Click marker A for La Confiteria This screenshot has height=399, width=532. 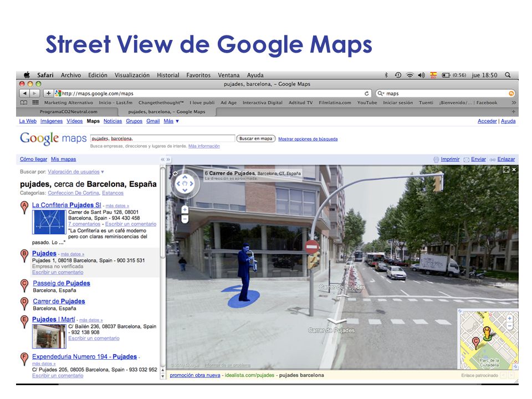pyautogui.click(x=24, y=207)
